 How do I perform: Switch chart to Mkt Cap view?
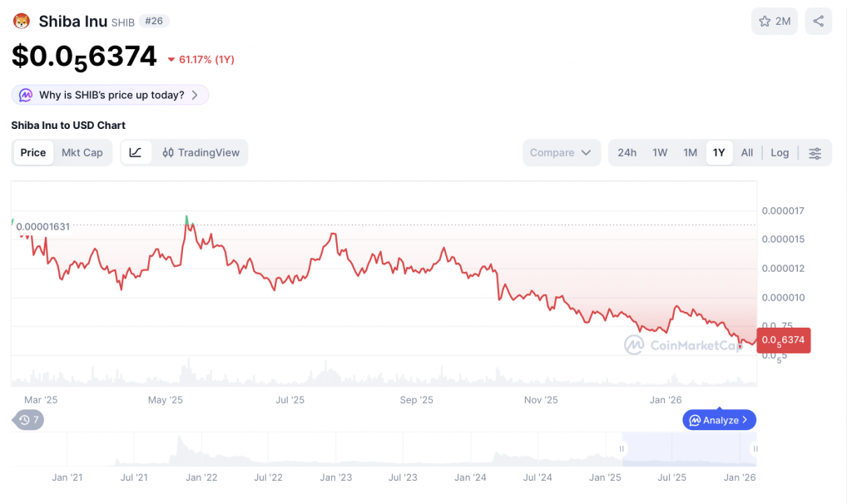point(82,152)
